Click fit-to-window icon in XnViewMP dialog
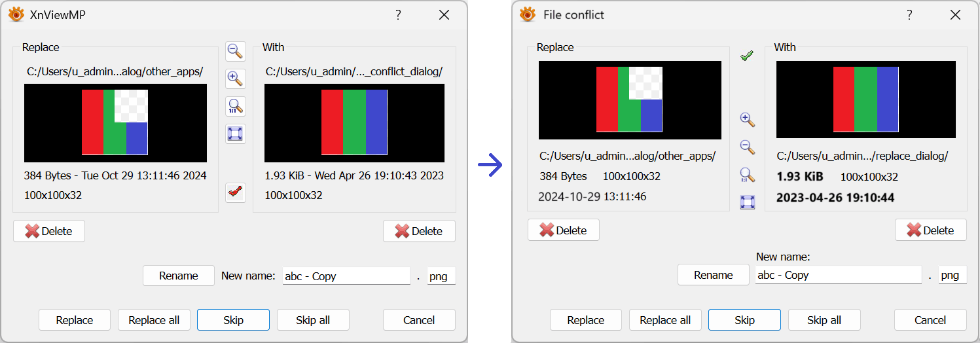Viewport: 980px width, 343px height. pyautogui.click(x=235, y=134)
